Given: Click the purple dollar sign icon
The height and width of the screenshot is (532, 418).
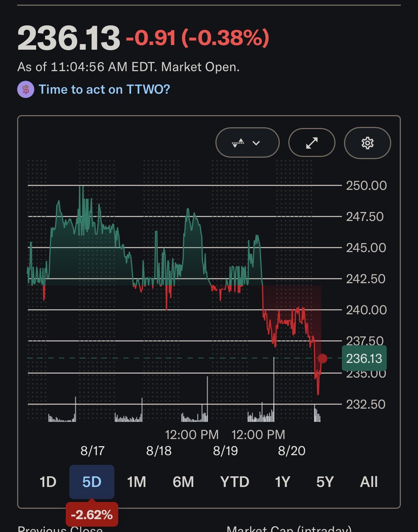Looking at the screenshot, I should click(x=26, y=89).
